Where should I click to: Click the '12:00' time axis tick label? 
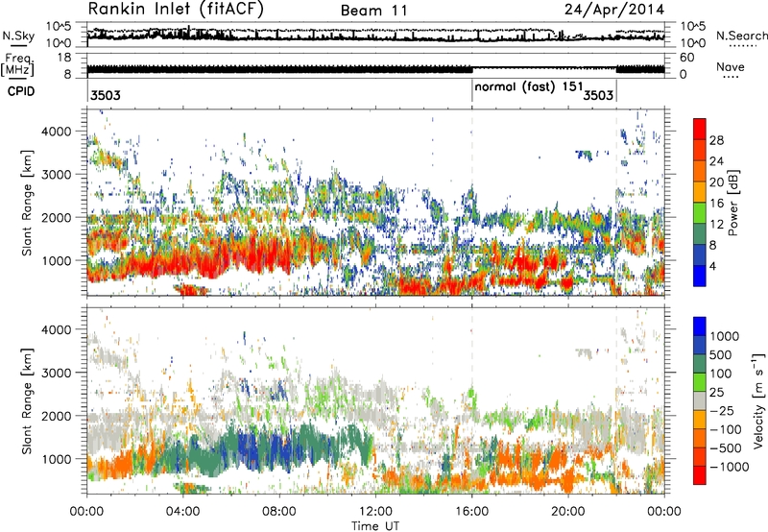point(375,512)
